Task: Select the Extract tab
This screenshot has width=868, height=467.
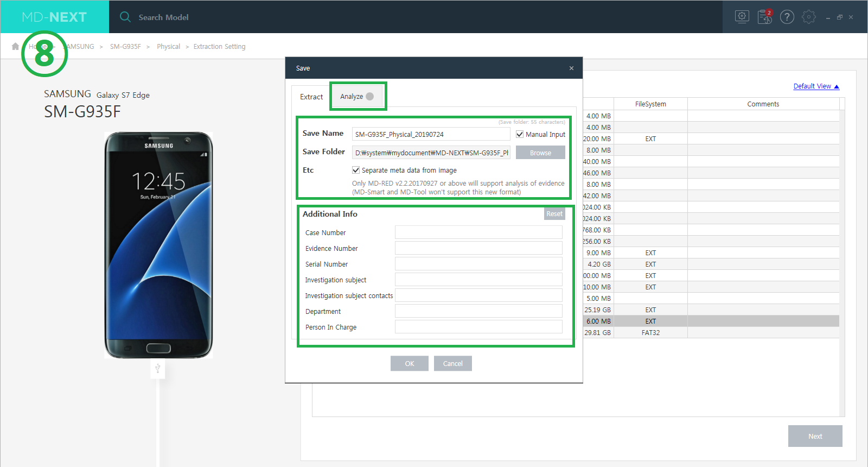Action: (311, 97)
